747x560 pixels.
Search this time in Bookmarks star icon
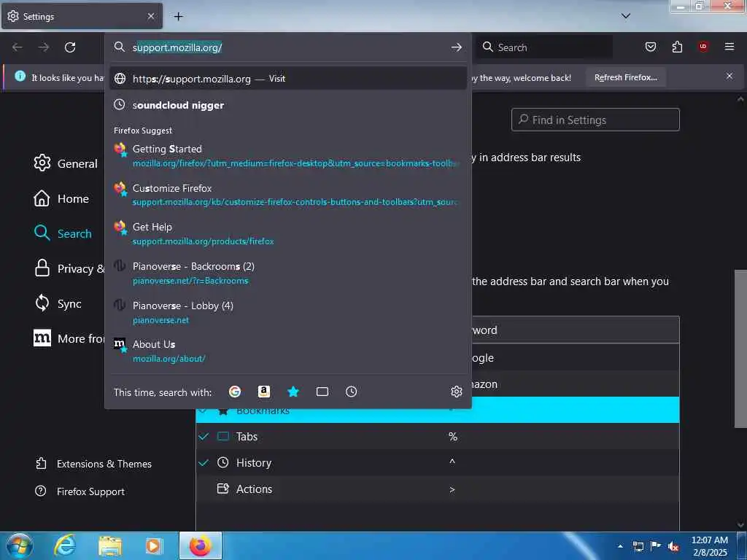293,392
